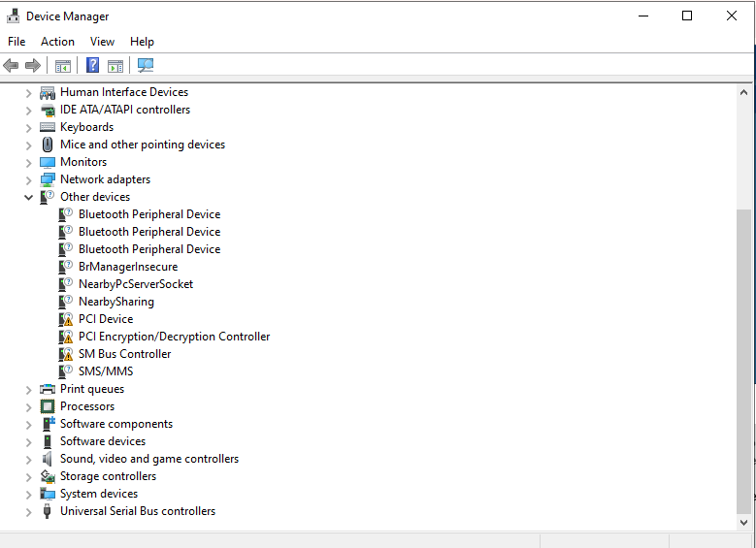Click the Network adapters icon
This screenshot has width=756, height=548.
point(48,179)
